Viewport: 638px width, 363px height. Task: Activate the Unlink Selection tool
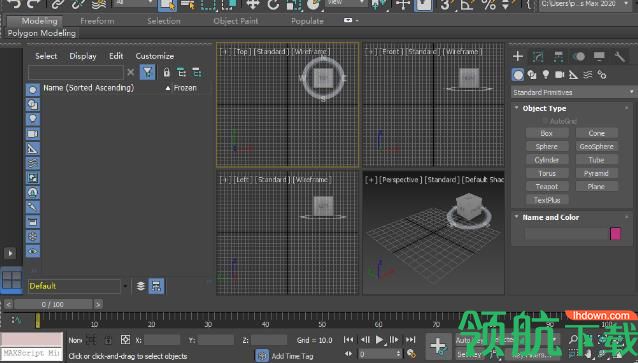point(78,4)
